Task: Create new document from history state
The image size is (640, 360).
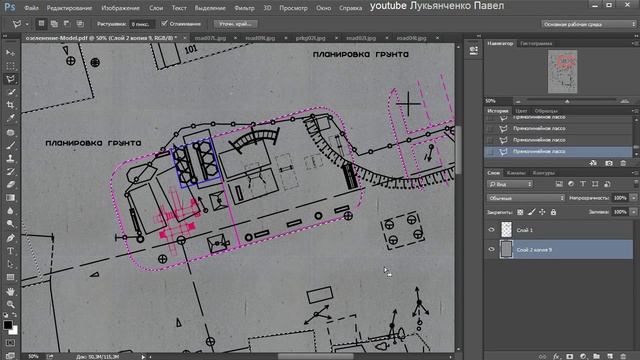Action: (x=593, y=163)
